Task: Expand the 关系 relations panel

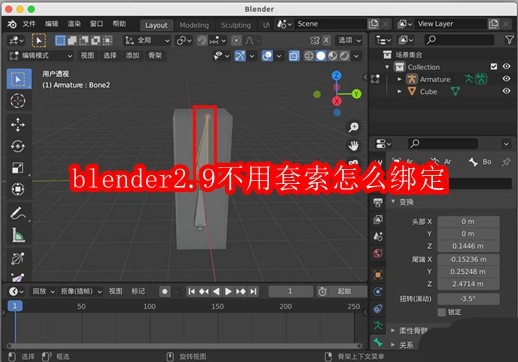Action: pos(393,345)
